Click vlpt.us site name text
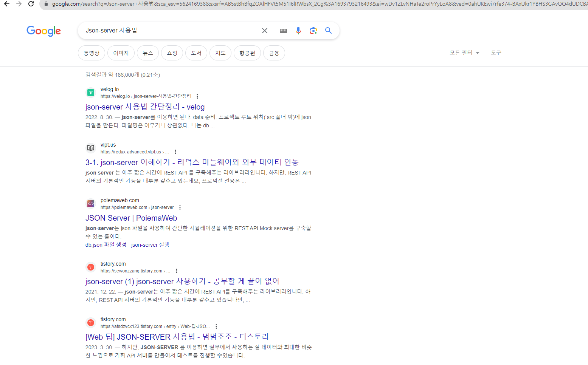 108,145
